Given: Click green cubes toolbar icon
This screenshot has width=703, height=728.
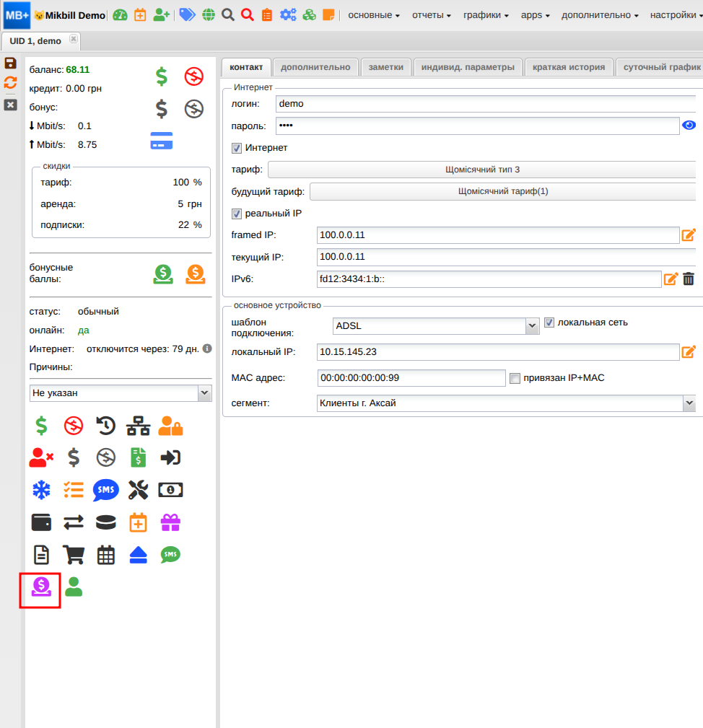Looking at the screenshot, I should pyautogui.click(x=309, y=15).
